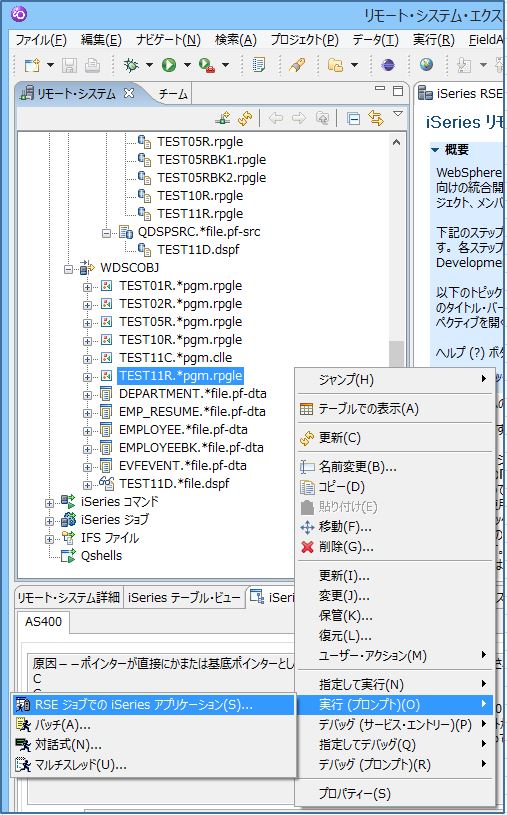Screen dimensions: 507x815
Task: Click the new connection icon in view toolbar
Action: (x=223, y=119)
